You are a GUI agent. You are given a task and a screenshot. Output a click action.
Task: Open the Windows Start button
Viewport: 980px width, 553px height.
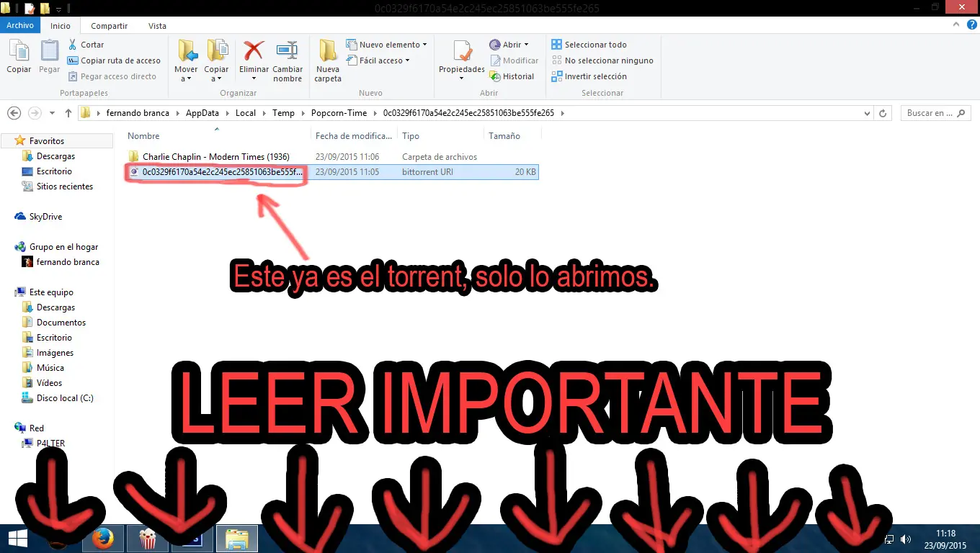[17, 539]
